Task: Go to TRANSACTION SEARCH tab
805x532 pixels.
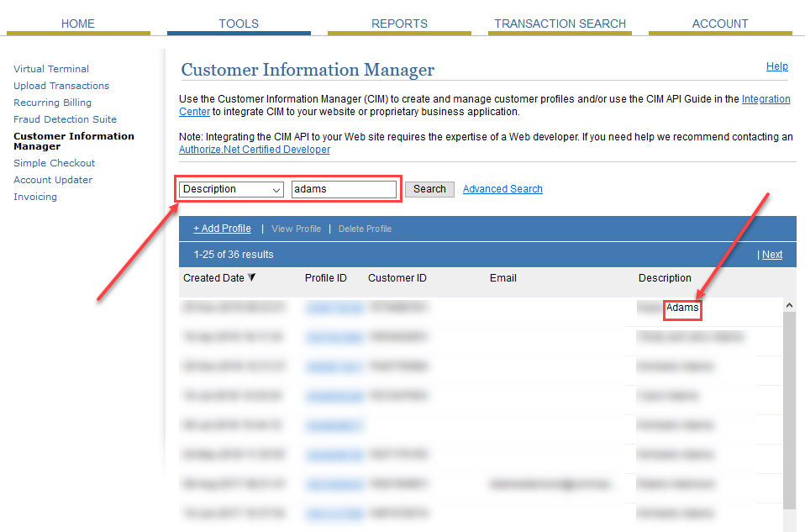Action: [560, 24]
